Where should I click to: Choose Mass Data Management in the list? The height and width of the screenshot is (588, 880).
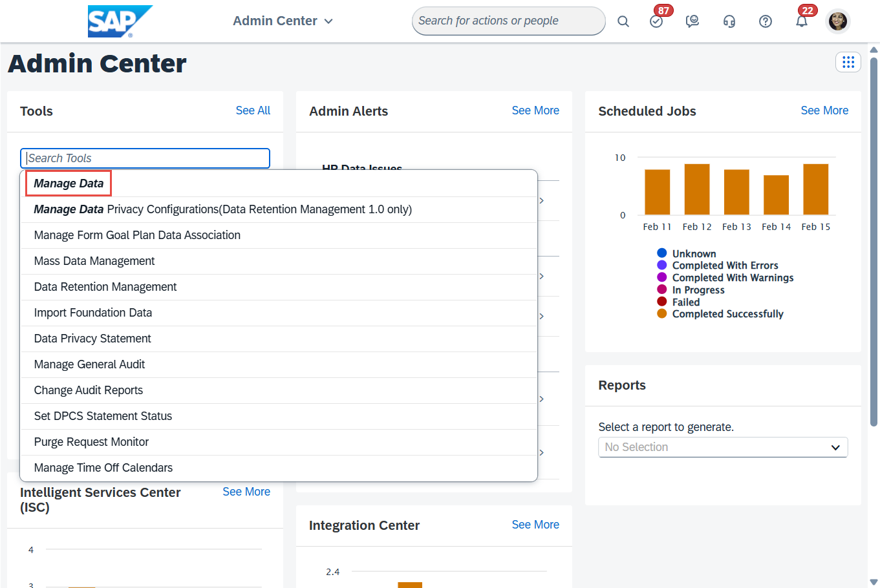[x=94, y=261]
